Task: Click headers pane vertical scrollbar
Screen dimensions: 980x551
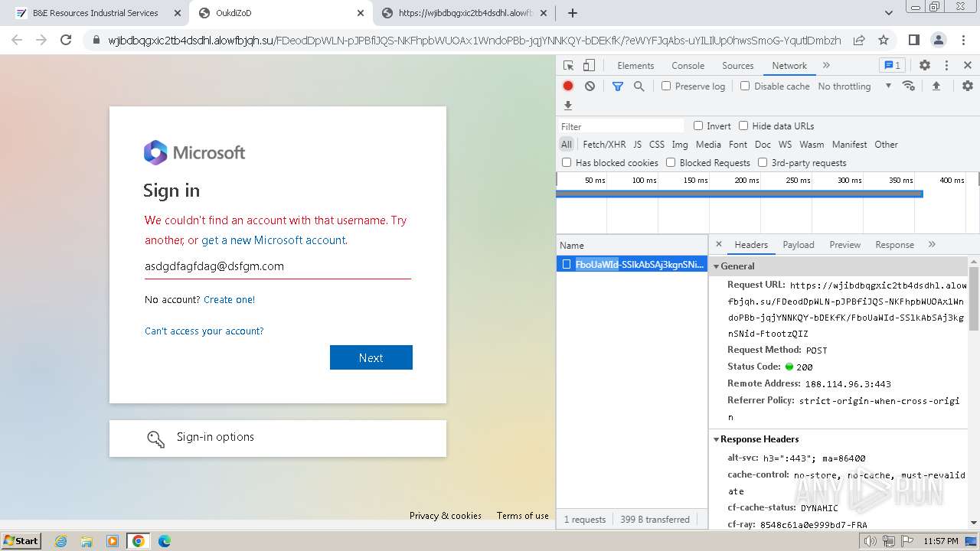Action: click(x=974, y=298)
